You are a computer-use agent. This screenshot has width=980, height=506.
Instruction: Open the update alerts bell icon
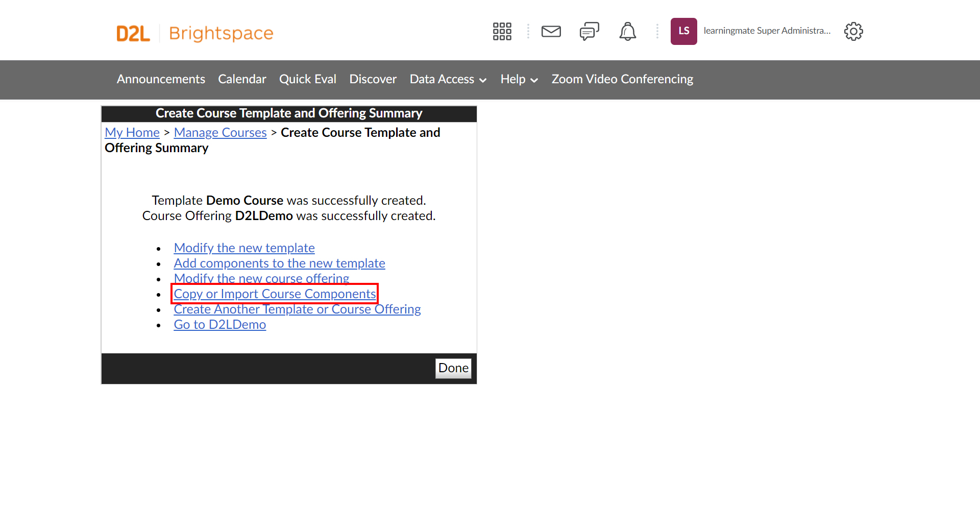click(x=627, y=31)
